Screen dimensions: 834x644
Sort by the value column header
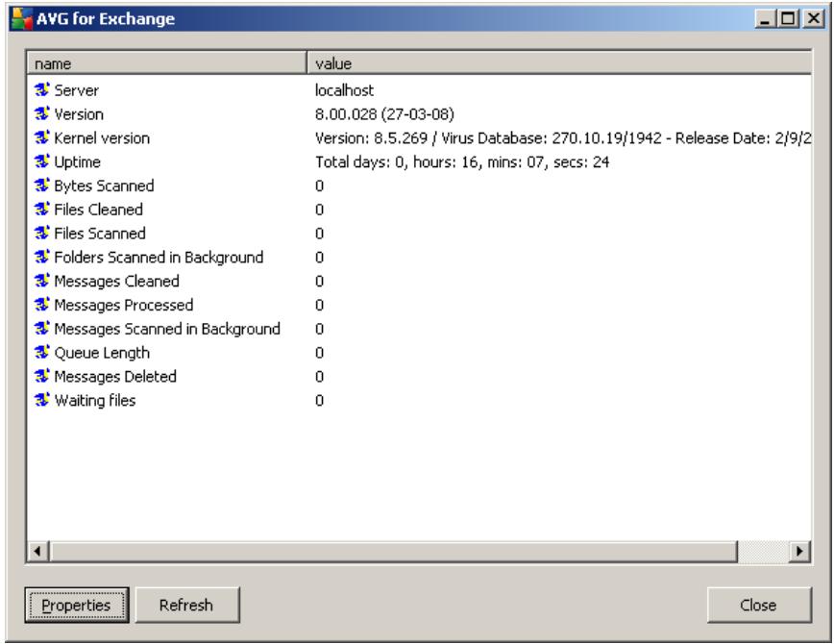(559, 63)
